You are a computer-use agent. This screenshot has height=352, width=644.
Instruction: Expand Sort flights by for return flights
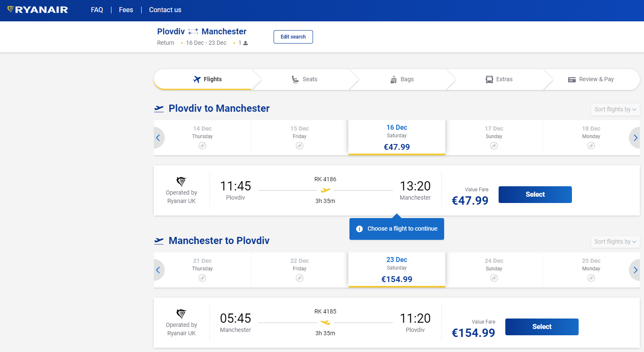(x=615, y=242)
